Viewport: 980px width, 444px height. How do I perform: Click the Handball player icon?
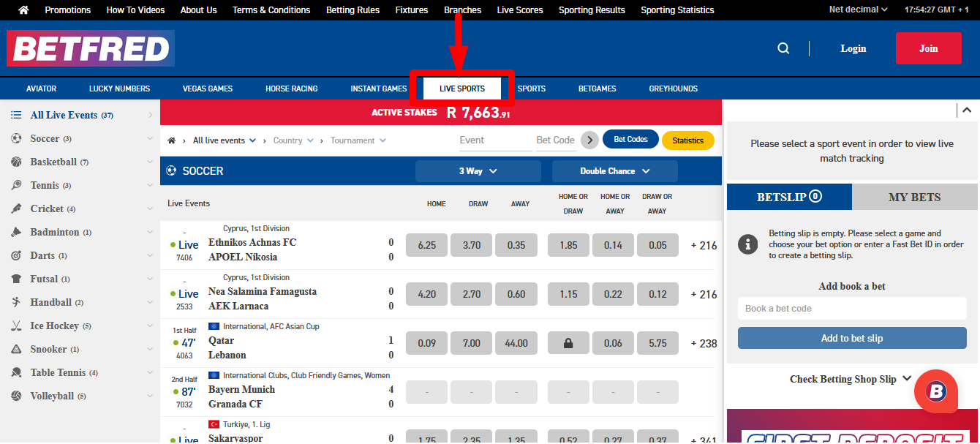tap(16, 302)
